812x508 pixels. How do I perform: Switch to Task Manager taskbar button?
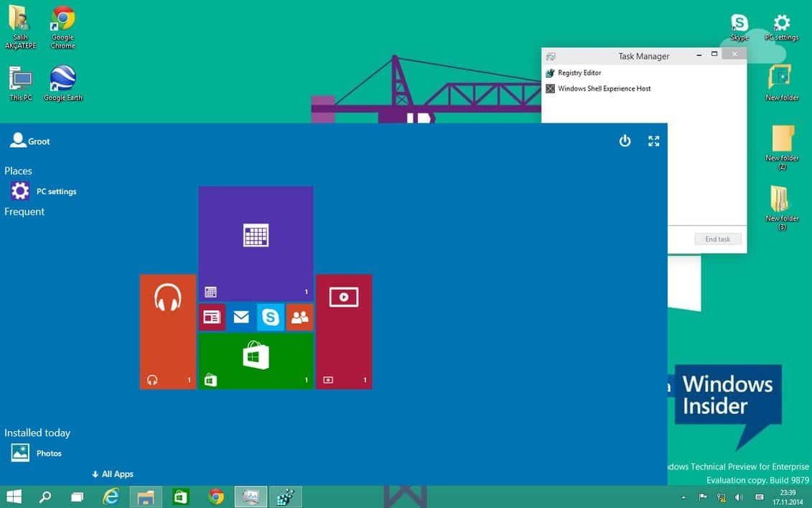(251, 497)
